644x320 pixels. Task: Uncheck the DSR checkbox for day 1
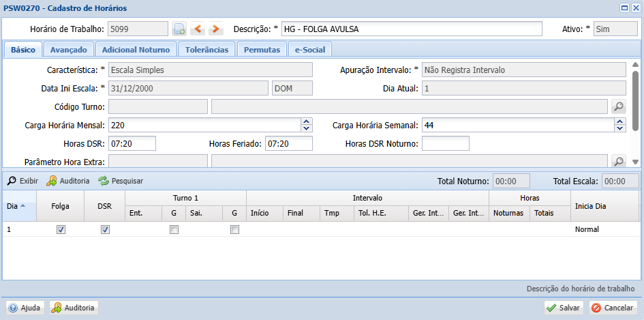tap(105, 229)
